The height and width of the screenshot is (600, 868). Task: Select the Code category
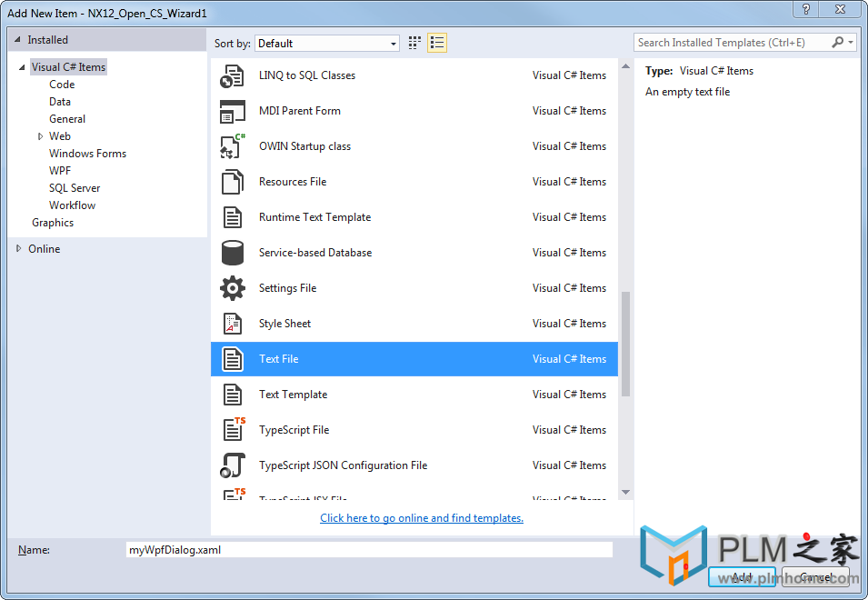coord(62,85)
